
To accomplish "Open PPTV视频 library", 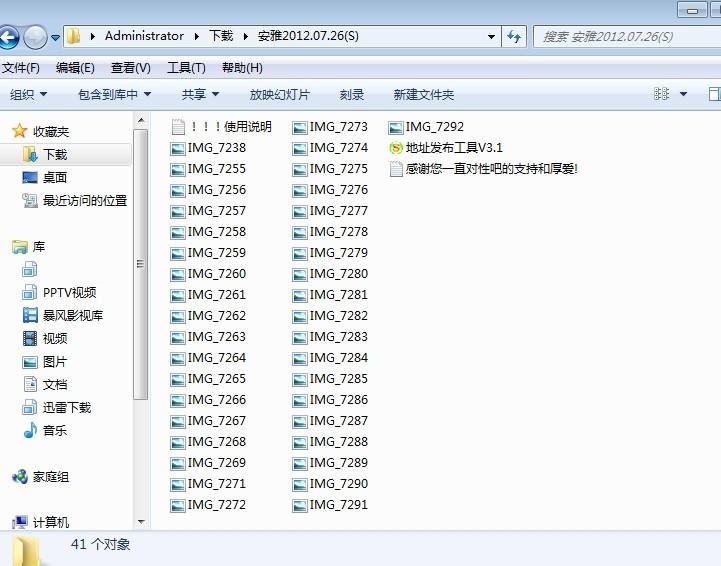I will tap(69, 292).
